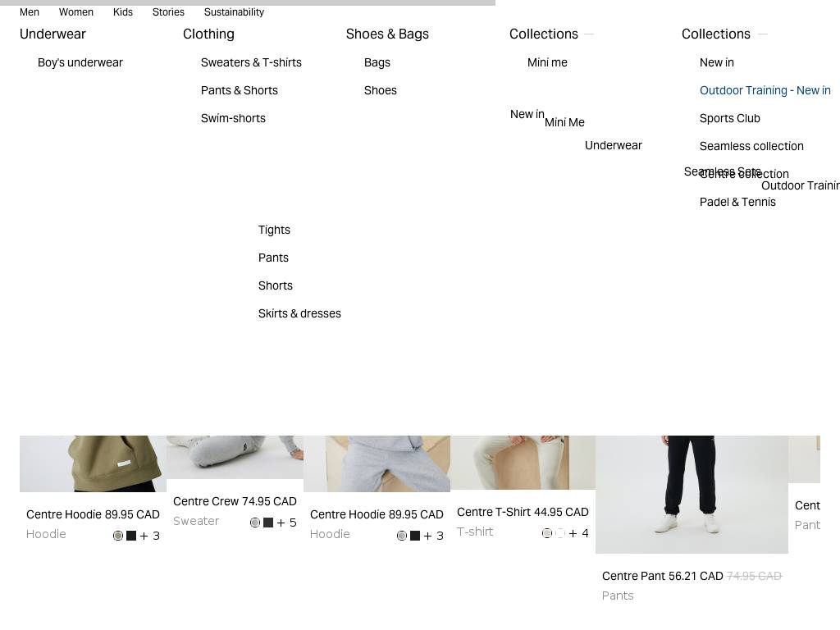Show '+ 3' more colors for olive Centre Hoodie
The width and height of the screenshot is (840, 630).
click(x=149, y=536)
